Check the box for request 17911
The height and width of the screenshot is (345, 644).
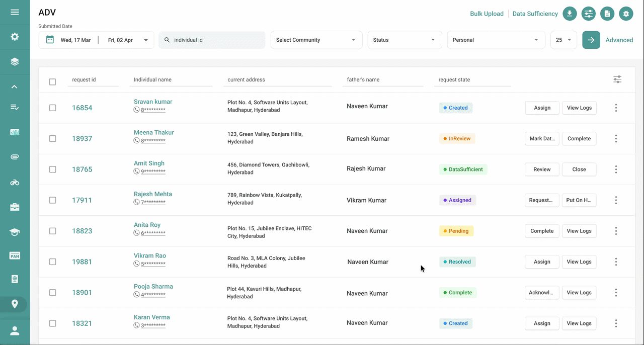click(x=52, y=200)
